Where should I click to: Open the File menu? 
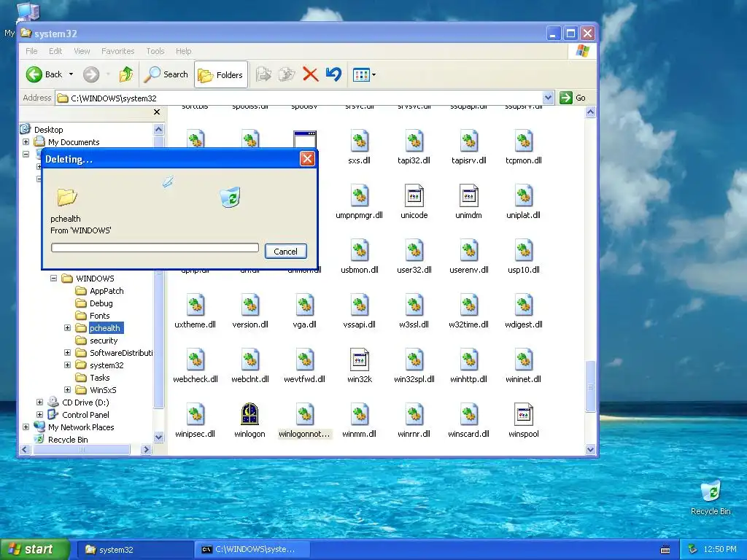pyautogui.click(x=31, y=51)
